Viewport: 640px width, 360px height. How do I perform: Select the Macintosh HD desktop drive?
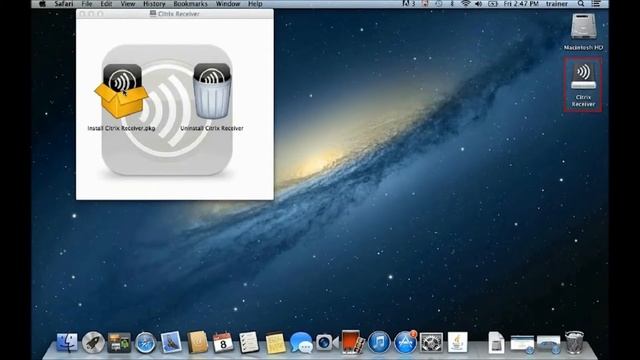click(583, 32)
